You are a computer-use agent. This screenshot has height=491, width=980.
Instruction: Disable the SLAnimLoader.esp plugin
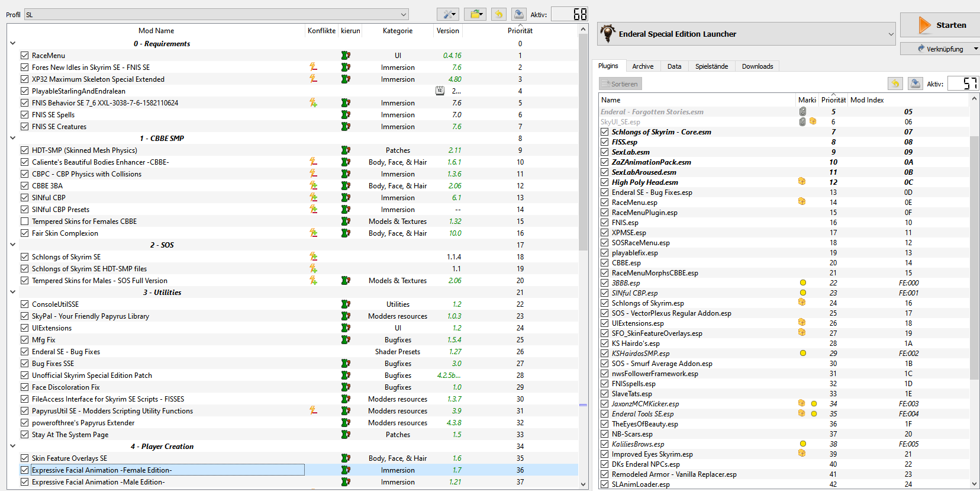tap(604, 484)
